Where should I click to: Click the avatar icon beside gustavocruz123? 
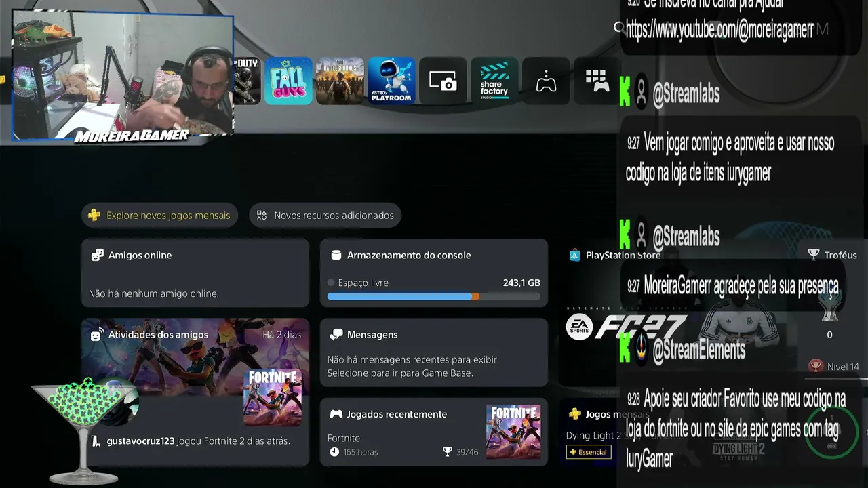pos(96,441)
